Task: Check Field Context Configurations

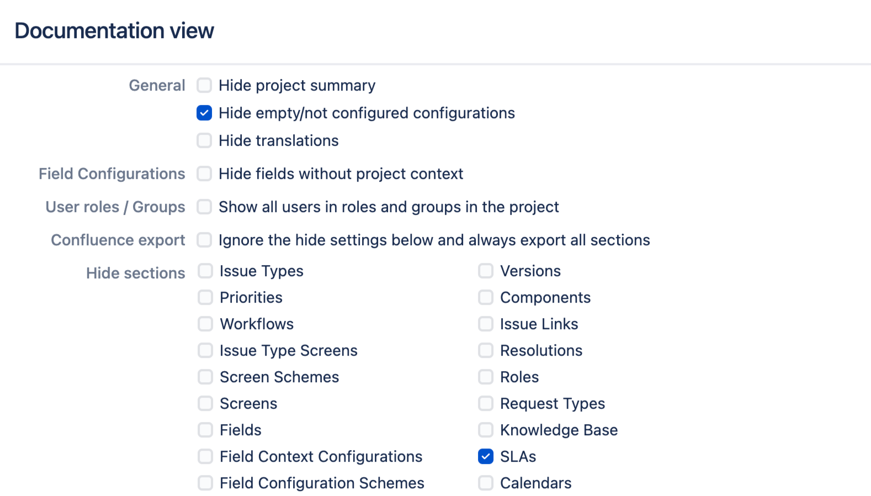Action: point(205,456)
